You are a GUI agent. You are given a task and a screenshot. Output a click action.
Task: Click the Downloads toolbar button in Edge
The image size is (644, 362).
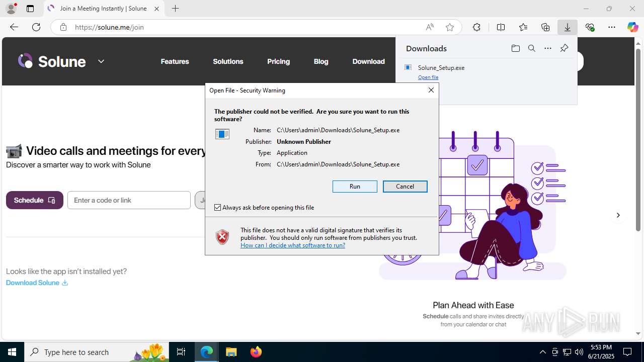(568, 27)
